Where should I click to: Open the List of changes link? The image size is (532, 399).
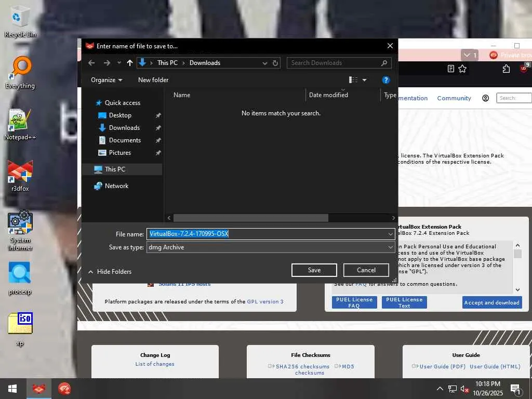click(155, 364)
